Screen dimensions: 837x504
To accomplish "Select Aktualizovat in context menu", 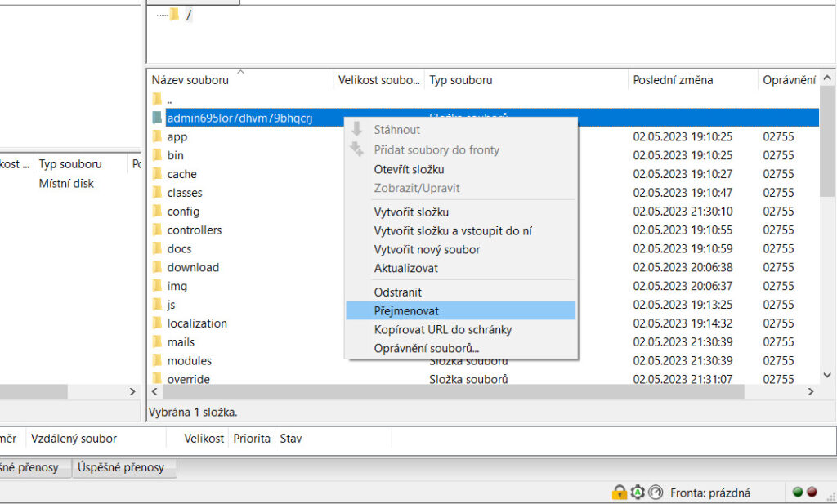I will point(460,268).
